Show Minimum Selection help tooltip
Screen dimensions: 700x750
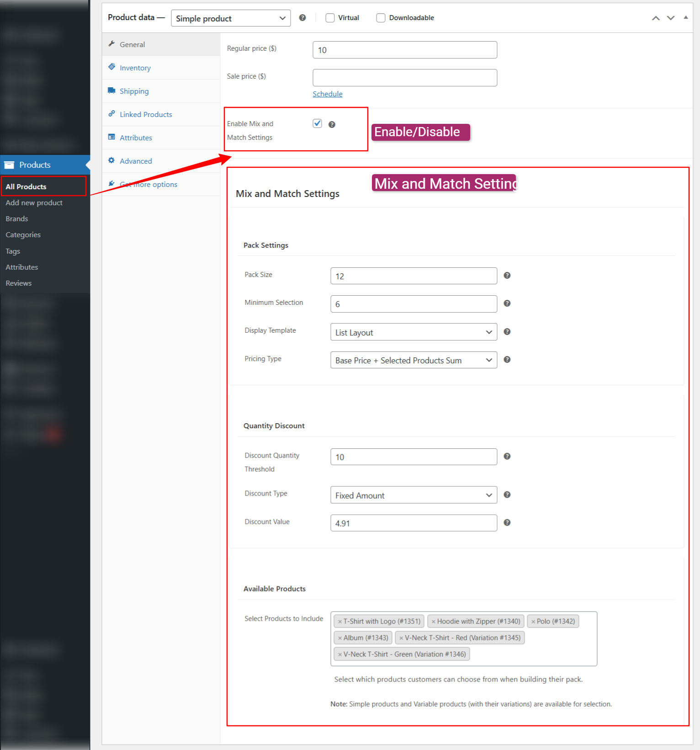click(507, 303)
